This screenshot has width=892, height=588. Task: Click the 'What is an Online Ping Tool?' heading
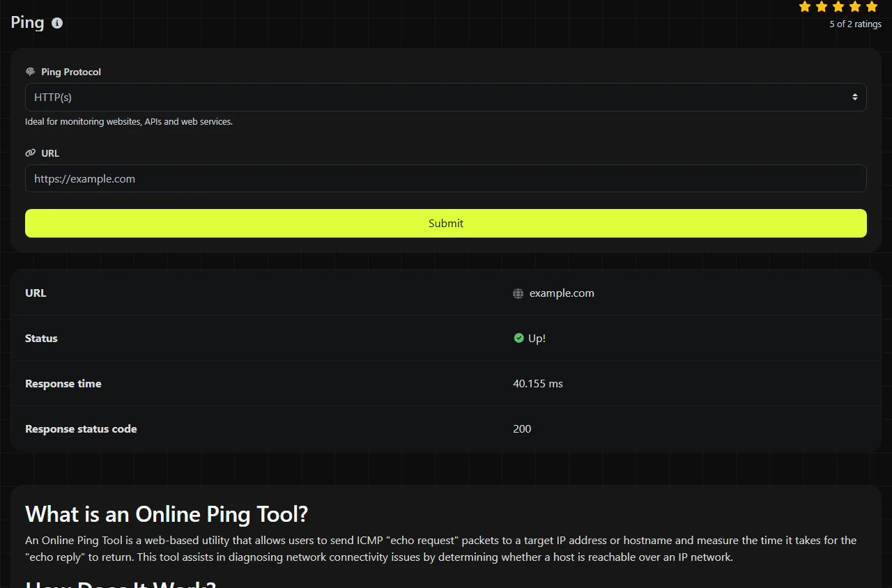(167, 515)
